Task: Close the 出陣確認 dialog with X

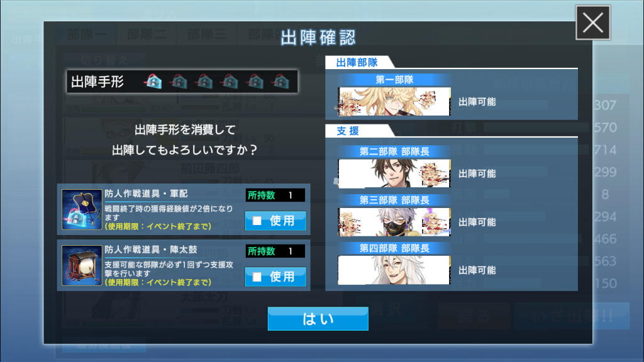Action: (x=592, y=23)
